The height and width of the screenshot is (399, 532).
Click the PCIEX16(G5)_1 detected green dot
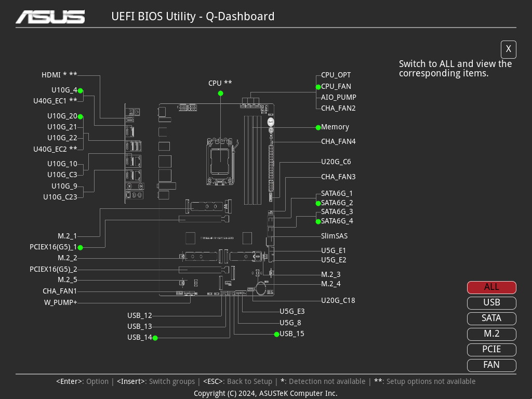pyautogui.click(x=81, y=248)
